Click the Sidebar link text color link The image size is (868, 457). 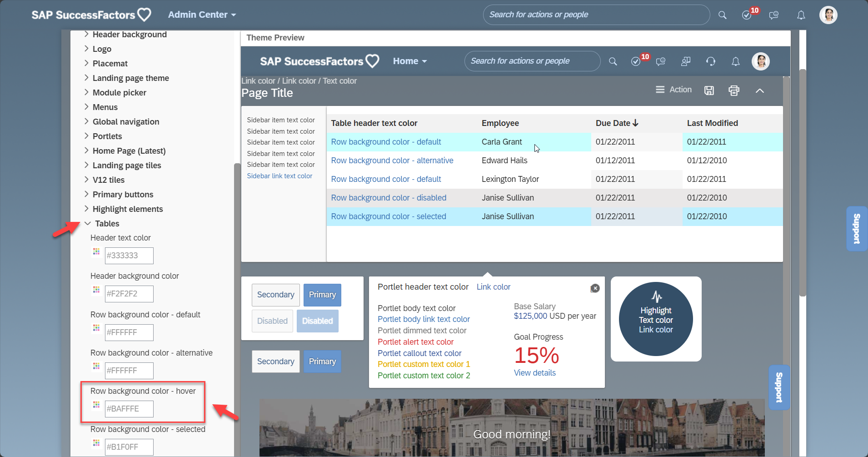coord(279,176)
